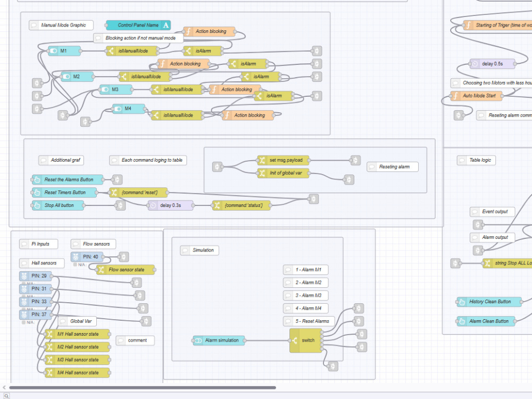Select the Reseting alarm comment beside Init of global var

click(x=393, y=167)
